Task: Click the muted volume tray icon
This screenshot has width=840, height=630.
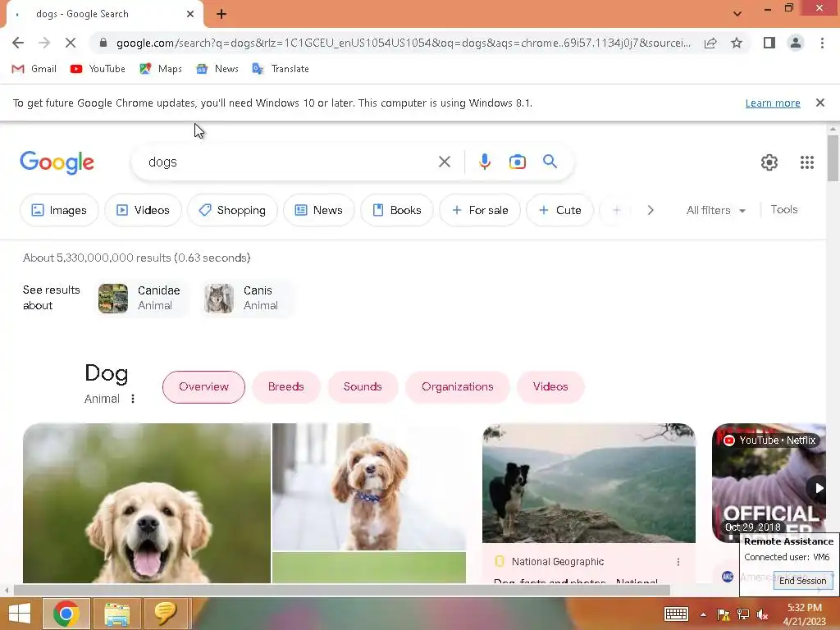Action: [762, 614]
